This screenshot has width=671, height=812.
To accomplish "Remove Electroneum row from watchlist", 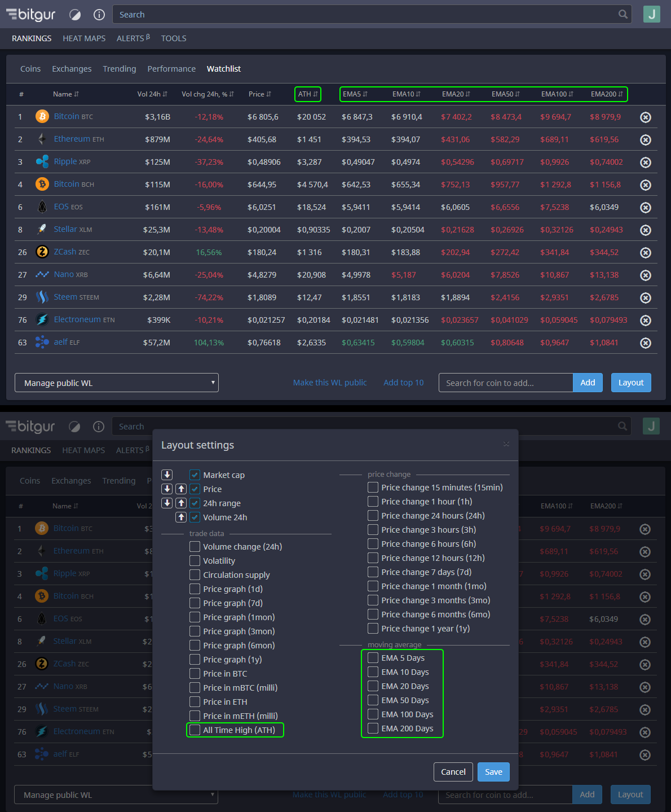I will coord(646,321).
